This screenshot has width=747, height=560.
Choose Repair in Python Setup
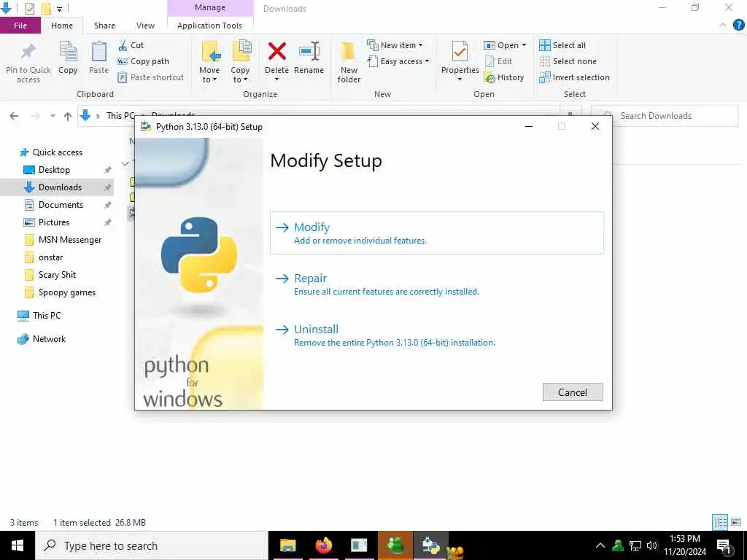tap(436, 284)
